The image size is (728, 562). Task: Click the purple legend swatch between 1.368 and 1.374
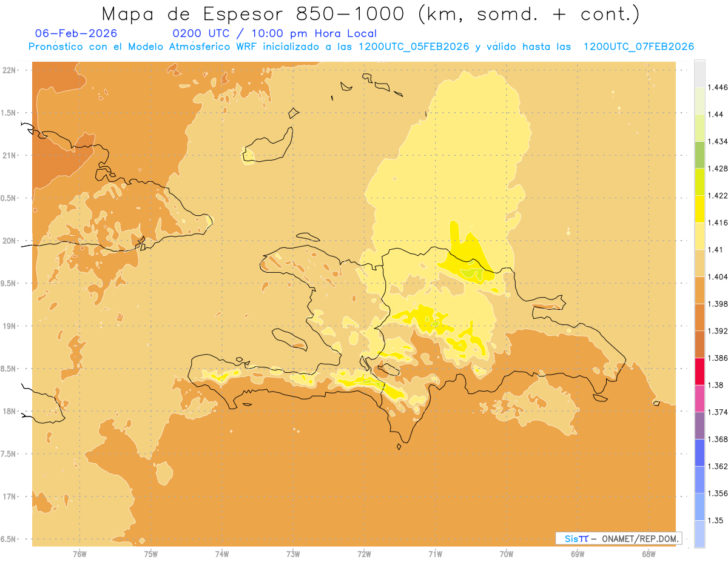699,425
